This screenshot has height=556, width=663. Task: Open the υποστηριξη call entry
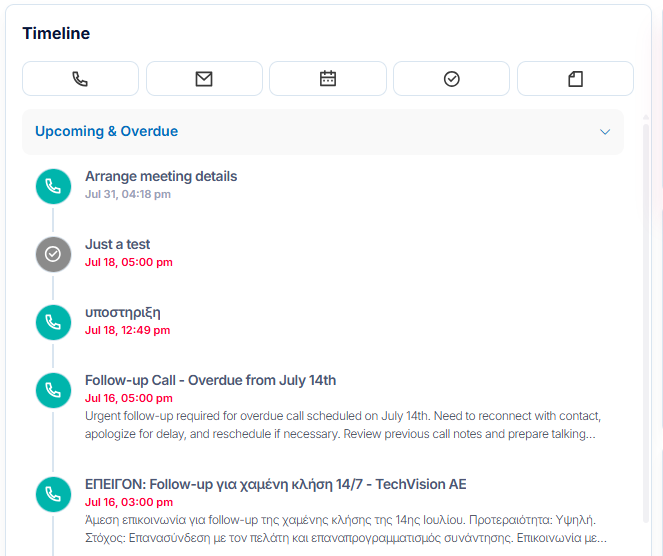pos(123,312)
